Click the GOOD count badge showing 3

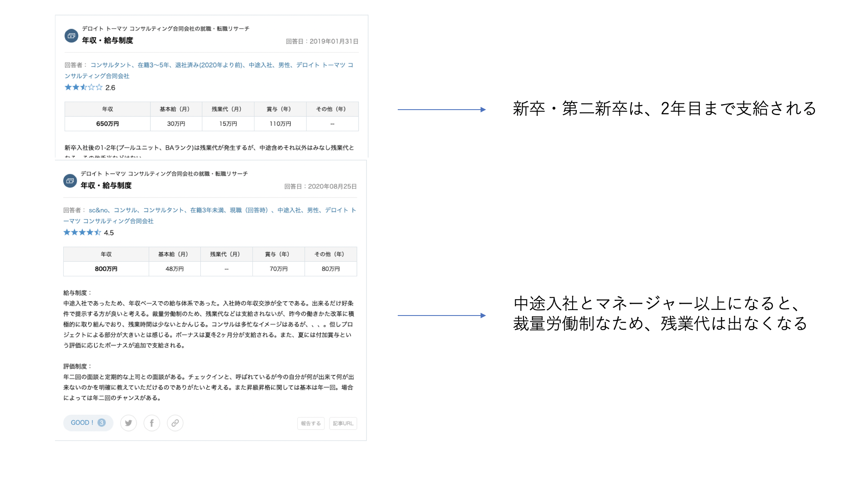pos(102,423)
